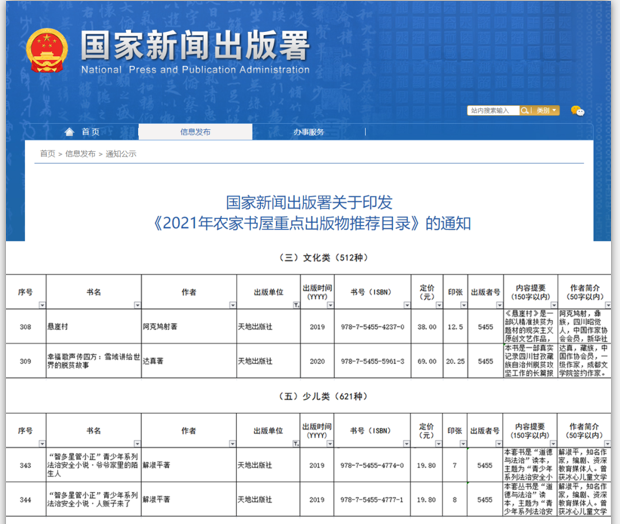Select 爷爷家里的陌生人 book title cell
Screen dimensions: 620x524
click(94, 465)
